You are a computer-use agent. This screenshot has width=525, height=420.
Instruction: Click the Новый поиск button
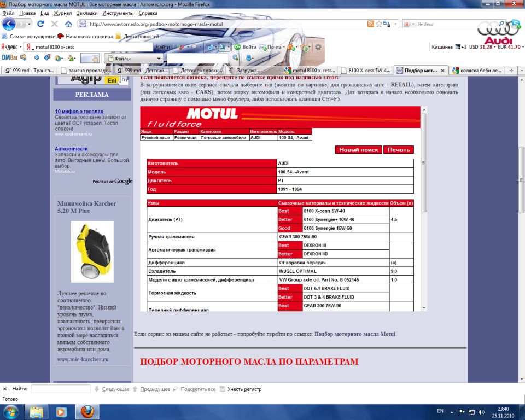tap(359, 150)
